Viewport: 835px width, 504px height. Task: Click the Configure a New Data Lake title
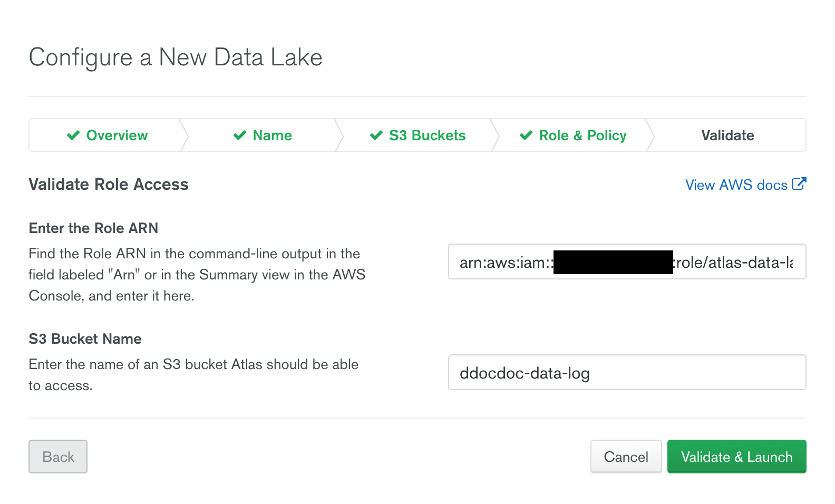[x=176, y=57]
